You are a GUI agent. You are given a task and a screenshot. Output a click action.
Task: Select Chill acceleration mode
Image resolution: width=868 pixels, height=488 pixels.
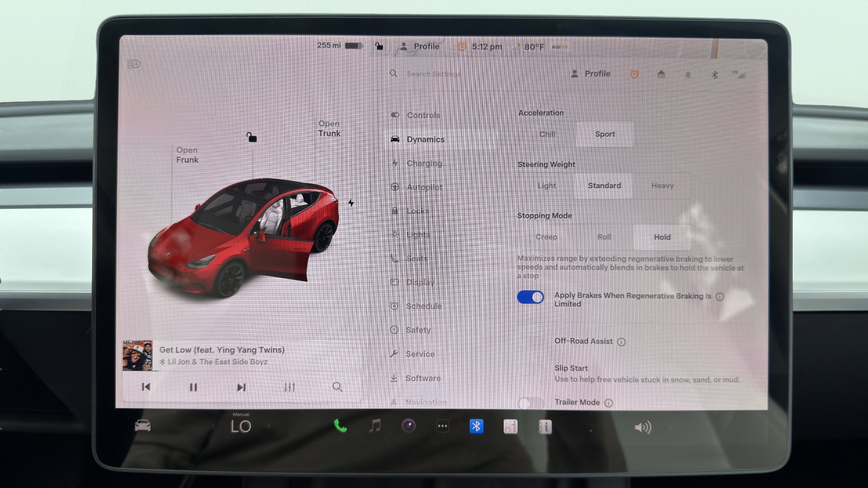click(x=547, y=134)
